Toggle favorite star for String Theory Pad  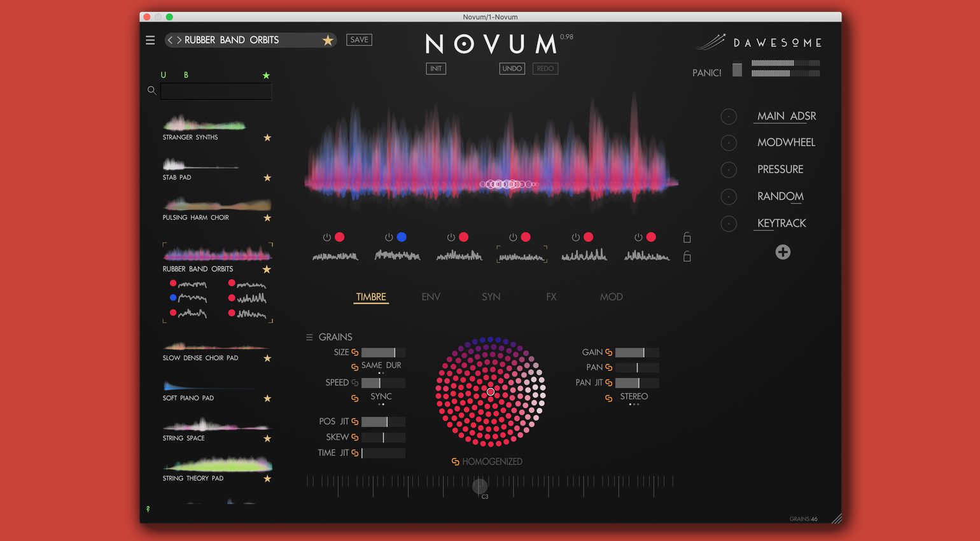pos(267,479)
